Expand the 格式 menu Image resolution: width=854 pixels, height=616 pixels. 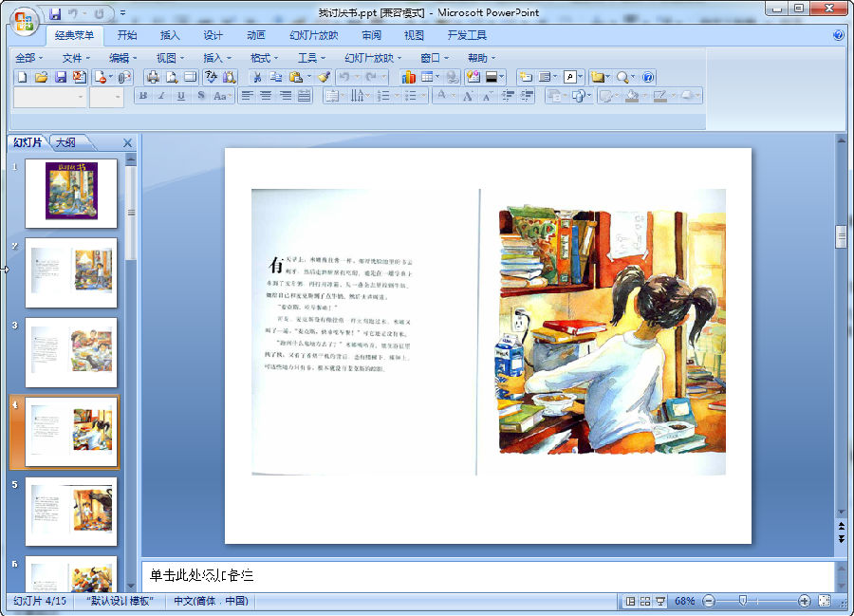click(264, 58)
